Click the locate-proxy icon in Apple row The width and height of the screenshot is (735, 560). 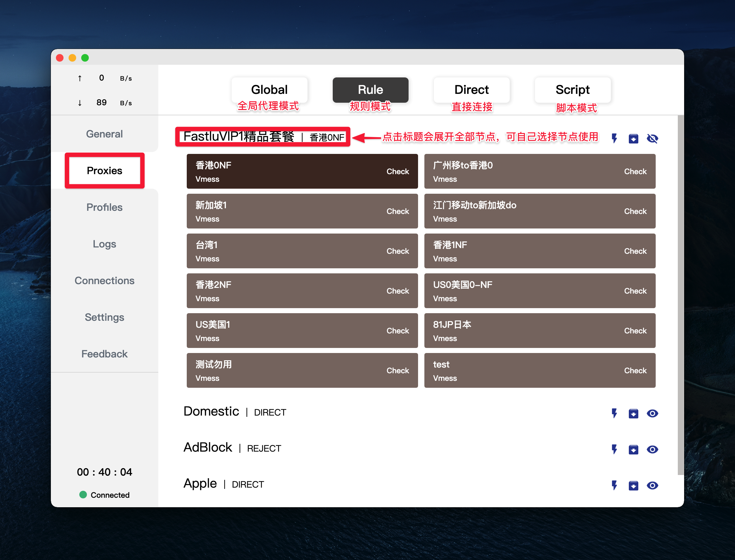(x=633, y=485)
